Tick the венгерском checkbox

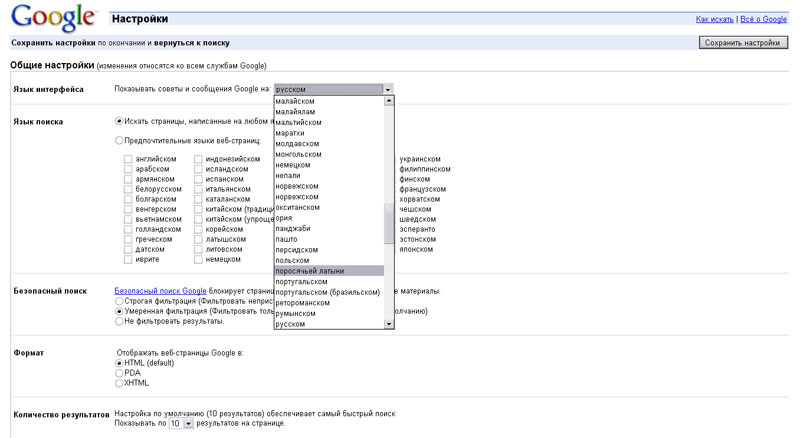tap(128, 209)
